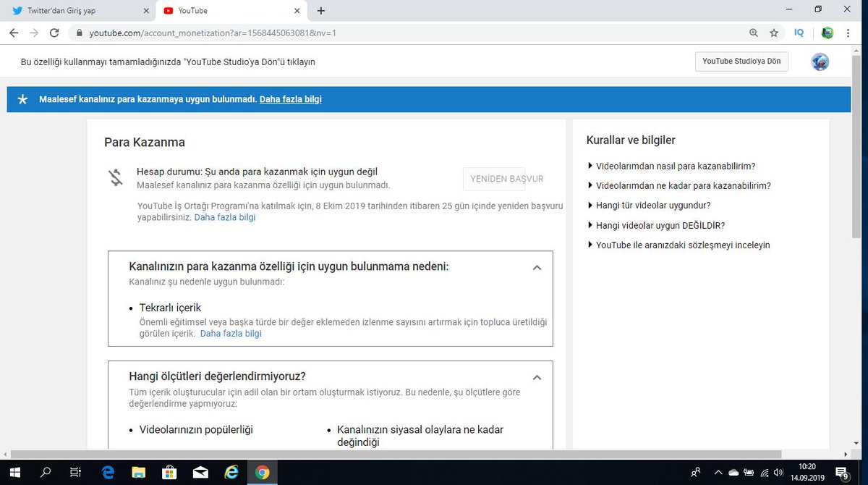This screenshot has width=868, height=485.
Task: Open the OneDrive cloud tray icon
Action: click(734, 472)
